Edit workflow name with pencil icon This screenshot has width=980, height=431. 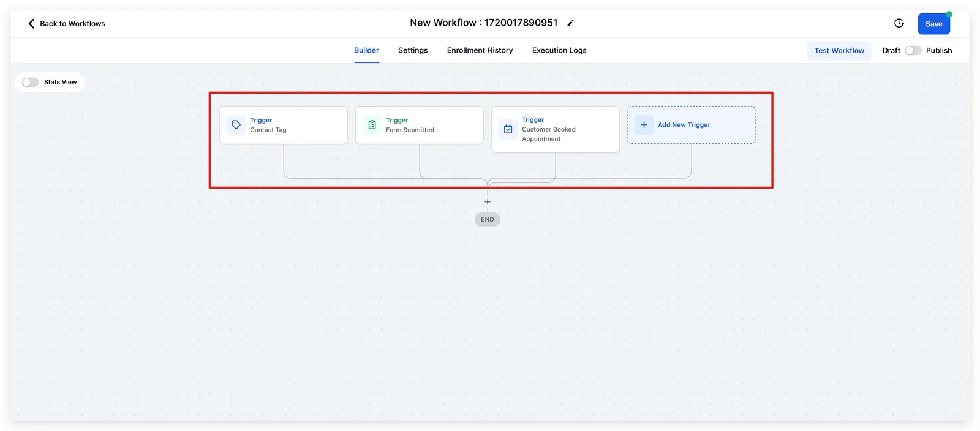coord(570,23)
